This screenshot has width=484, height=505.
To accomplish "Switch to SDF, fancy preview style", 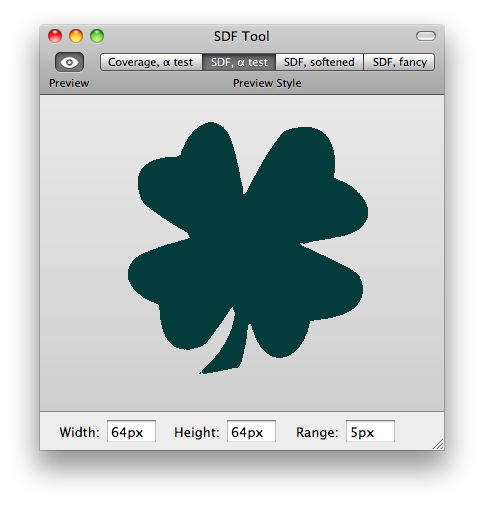I will 399,62.
